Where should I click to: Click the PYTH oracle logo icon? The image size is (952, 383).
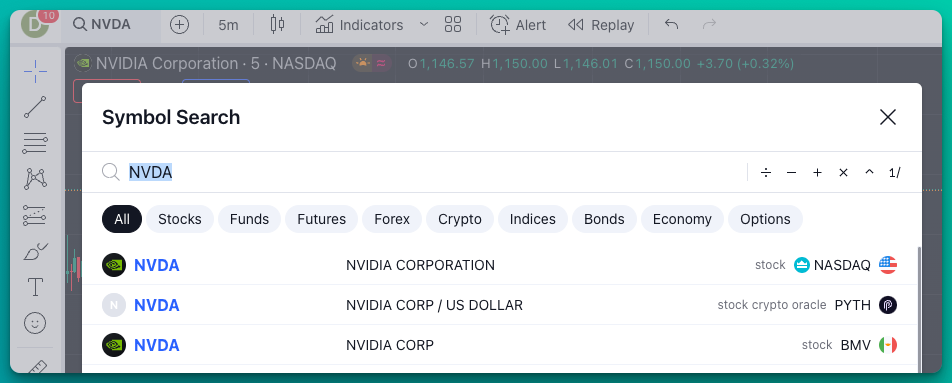point(888,305)
